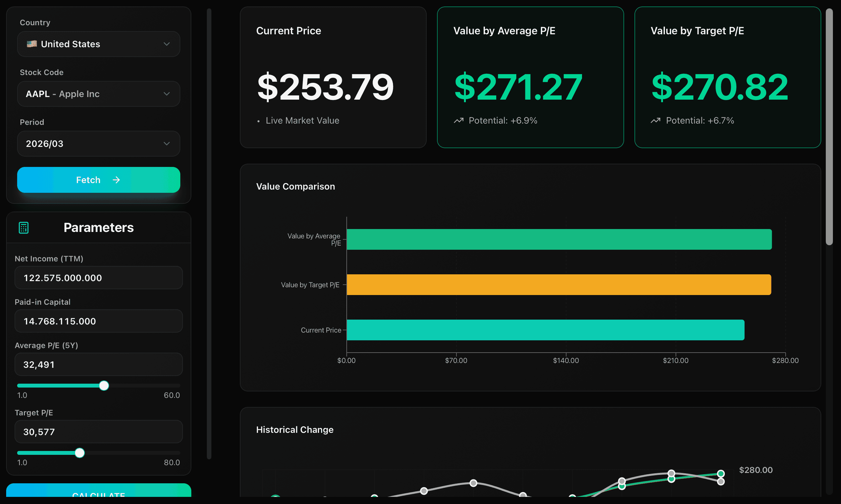Click the Fetch button
The height and width of the screenshot is (504, 841).
[98, 180]
